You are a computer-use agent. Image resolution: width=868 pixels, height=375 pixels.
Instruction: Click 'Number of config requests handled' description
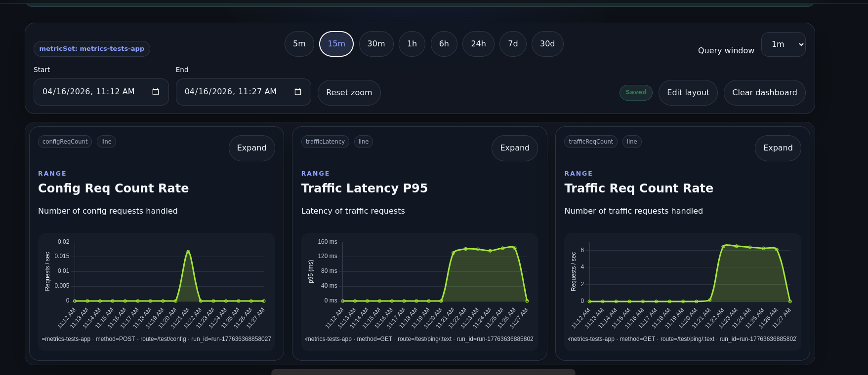(108, 211)
